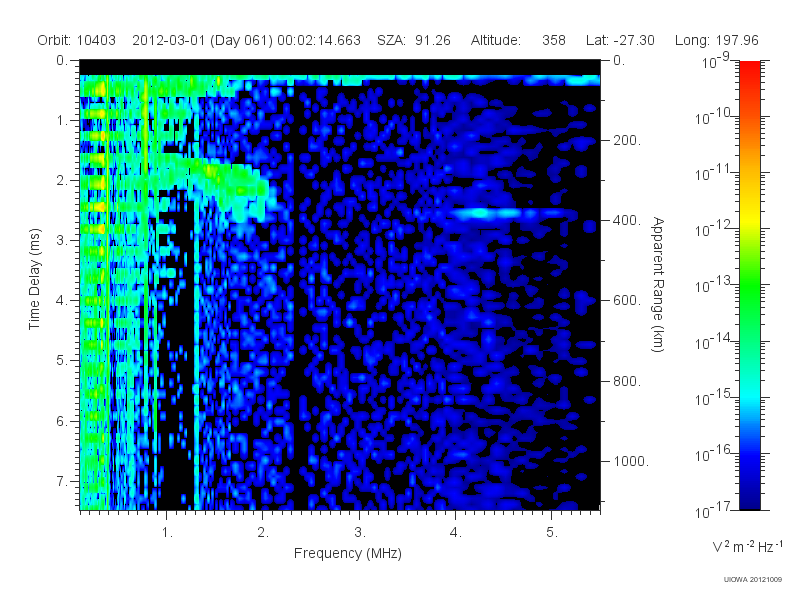800x600 pixels.
Task: Click the 5. frequency axis tick label
Action: pos(552,533)
